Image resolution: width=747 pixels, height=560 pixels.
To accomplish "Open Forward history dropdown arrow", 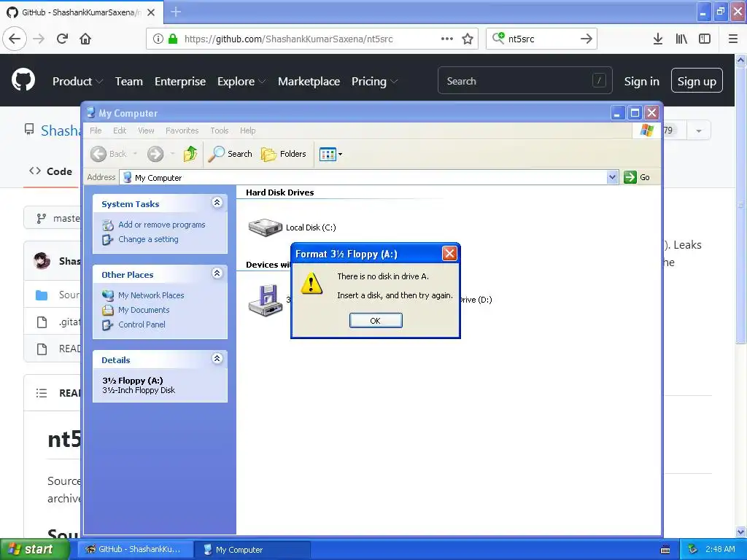I will [172, 154].
